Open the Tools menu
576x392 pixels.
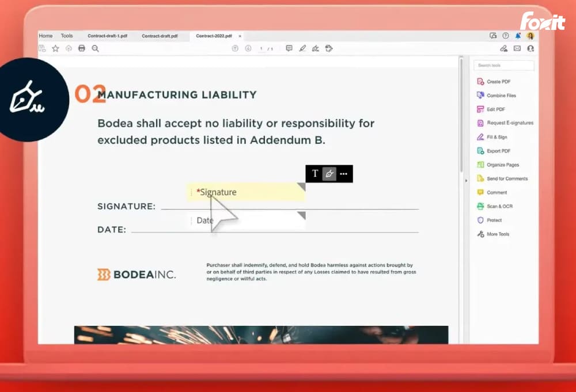67,36
